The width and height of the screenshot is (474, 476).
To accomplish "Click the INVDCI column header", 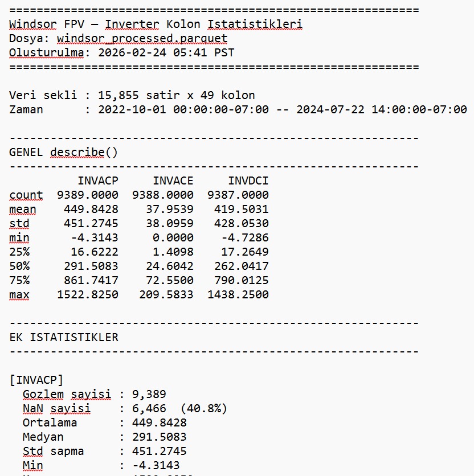I will (248, 180).
